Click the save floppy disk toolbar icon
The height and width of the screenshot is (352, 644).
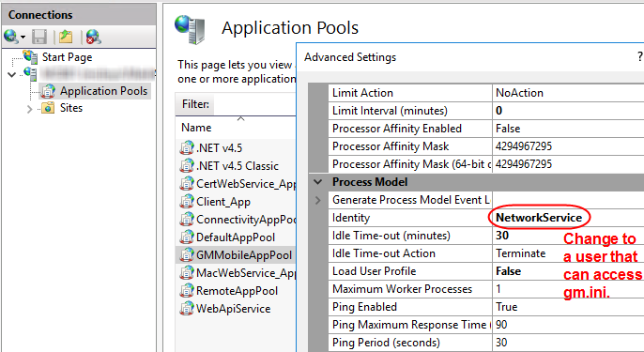pyautogui.click(x=39, y=37)
